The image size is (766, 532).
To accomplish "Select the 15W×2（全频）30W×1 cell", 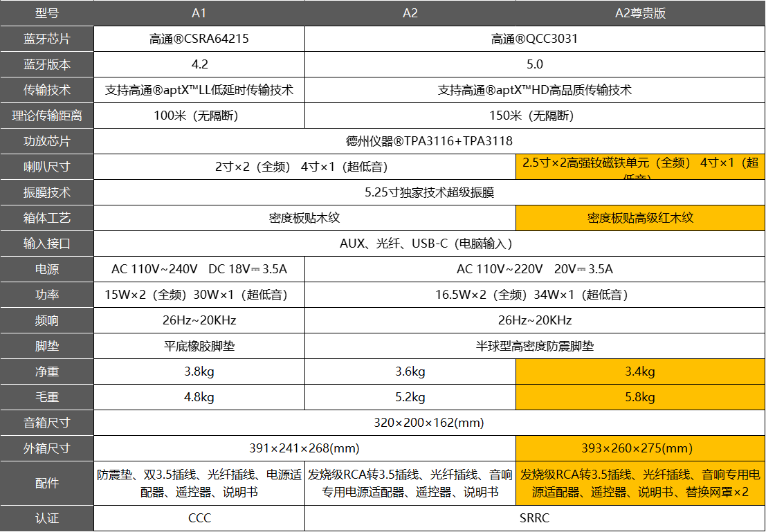I will click(x=199, y=295).
